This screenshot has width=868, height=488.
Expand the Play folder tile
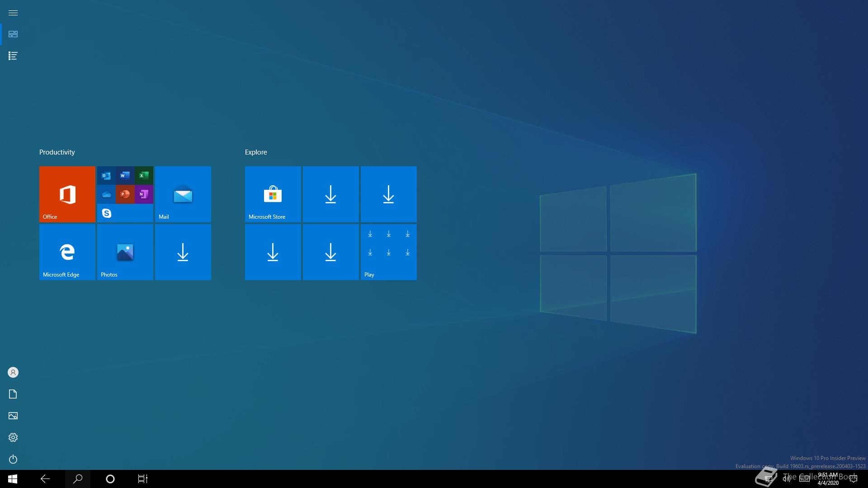click(389, 252)
